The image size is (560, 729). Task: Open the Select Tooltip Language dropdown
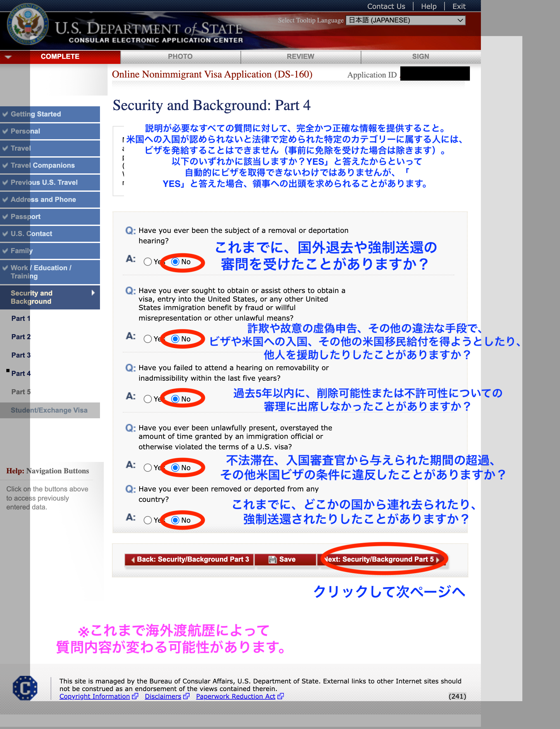point(405,20)
